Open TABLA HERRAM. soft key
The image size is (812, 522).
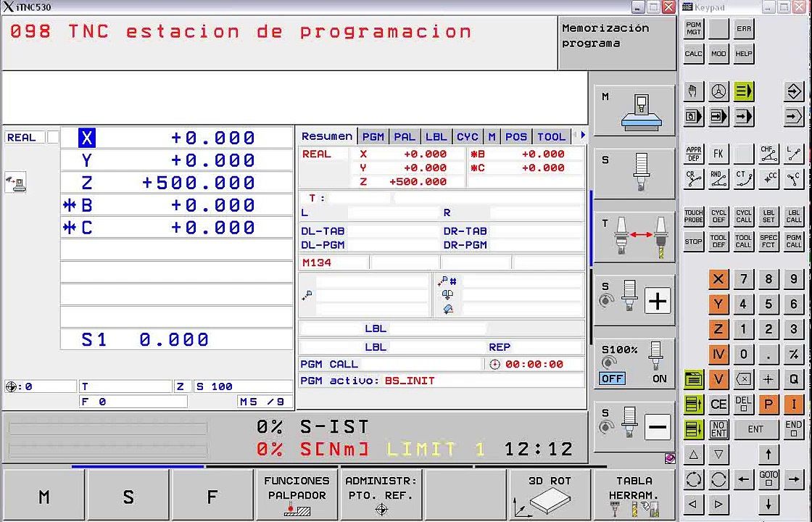pos(634,496)
